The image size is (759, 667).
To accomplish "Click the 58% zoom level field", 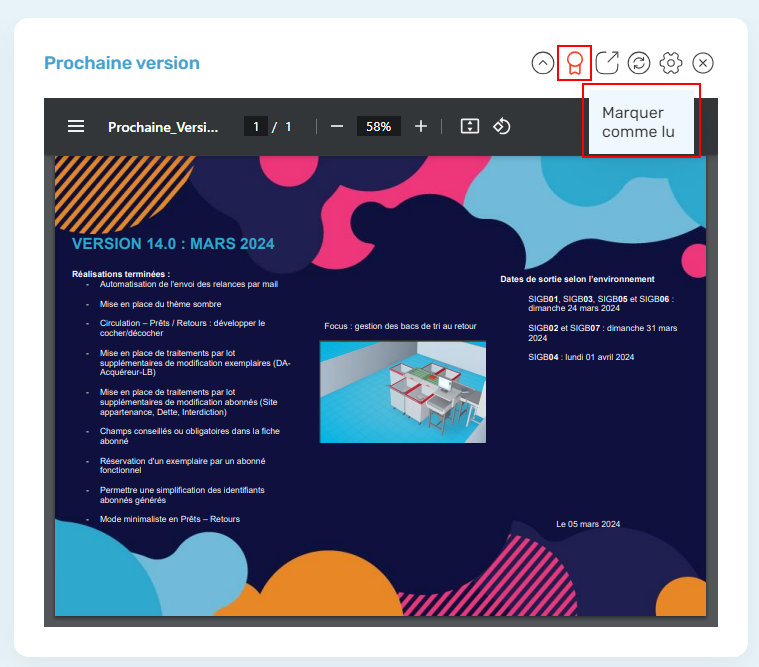I will click(379, 126).
